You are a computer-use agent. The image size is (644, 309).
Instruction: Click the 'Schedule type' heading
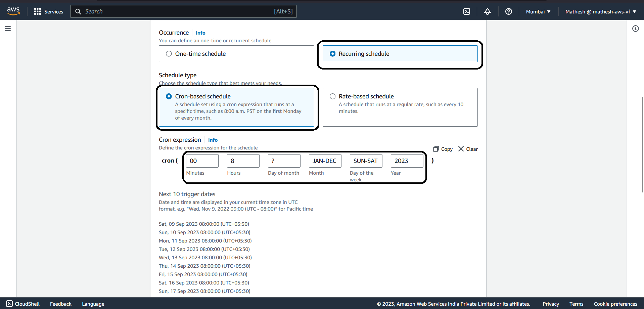click(x=178, y=75)
